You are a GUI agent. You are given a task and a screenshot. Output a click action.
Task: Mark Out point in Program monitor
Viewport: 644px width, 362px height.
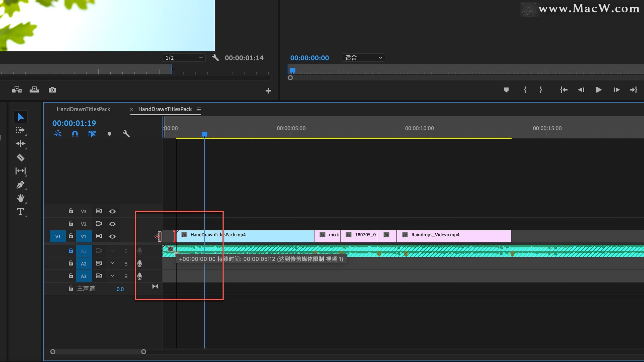pos(541,89)
